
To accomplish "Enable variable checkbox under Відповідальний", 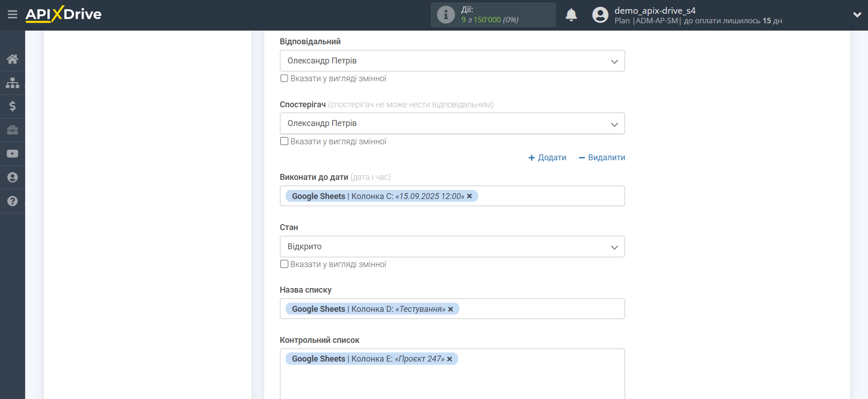I will (284, 79).
